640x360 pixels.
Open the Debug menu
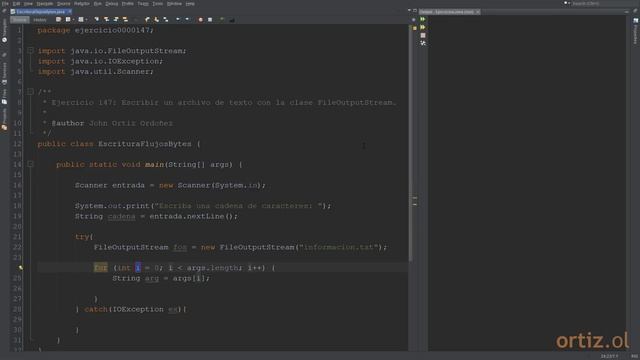pos(111,4)
